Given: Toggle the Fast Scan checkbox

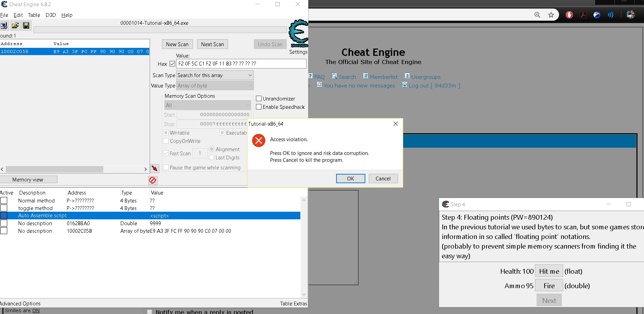Looking at the screenshot, I should (166, 153).
